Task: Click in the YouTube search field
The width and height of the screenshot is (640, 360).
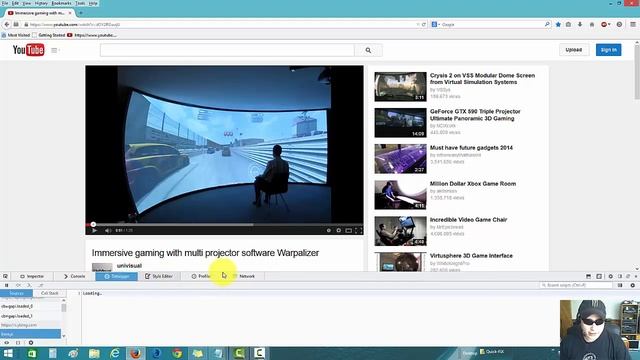Action: [227, 50]
